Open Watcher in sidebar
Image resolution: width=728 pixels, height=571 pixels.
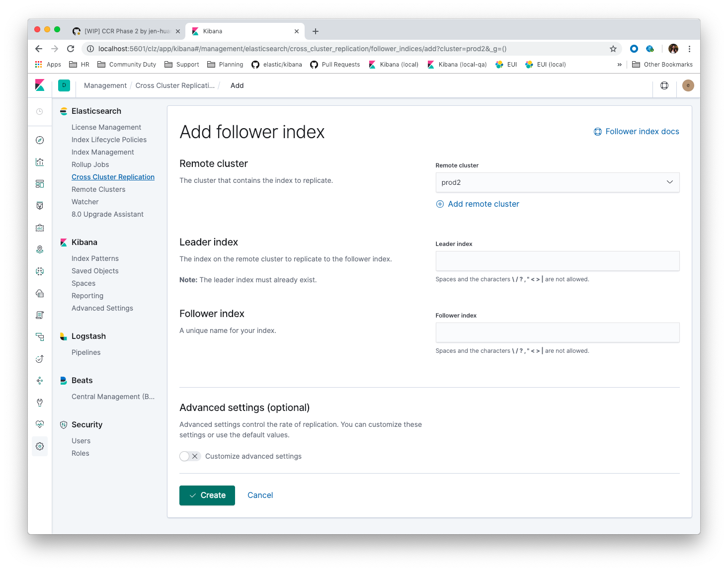[85, 202]
